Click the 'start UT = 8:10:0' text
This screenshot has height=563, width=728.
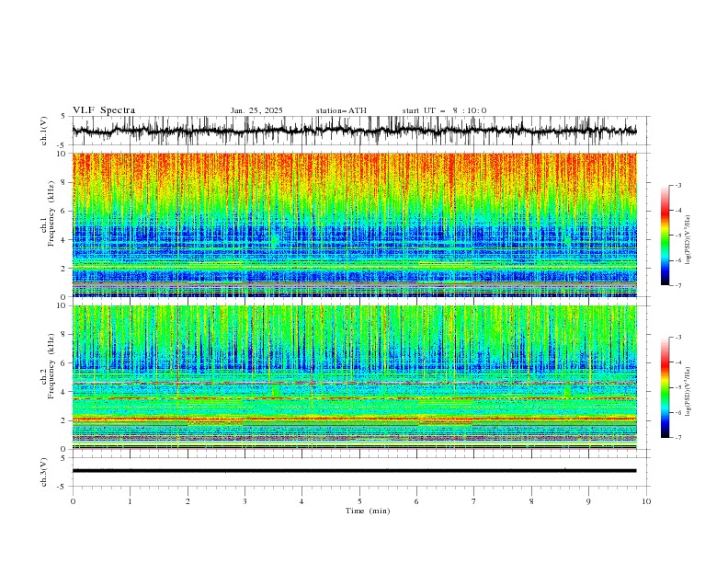[x=444, y=110]
